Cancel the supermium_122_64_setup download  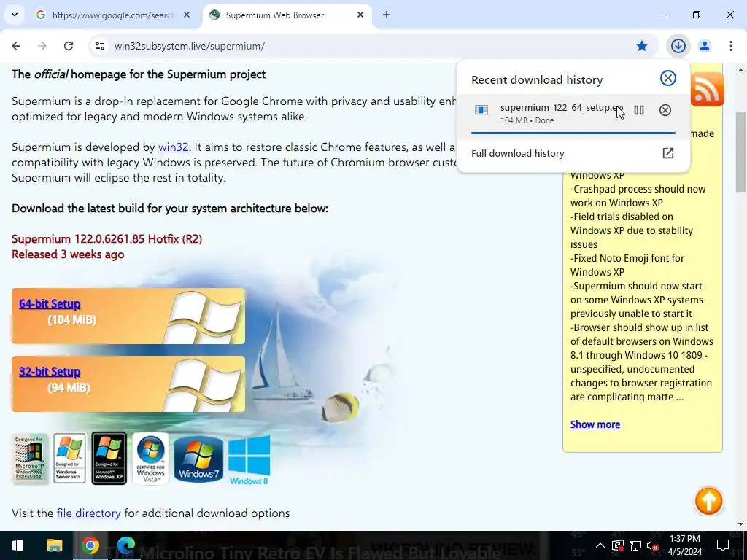[x=665, y=111]
